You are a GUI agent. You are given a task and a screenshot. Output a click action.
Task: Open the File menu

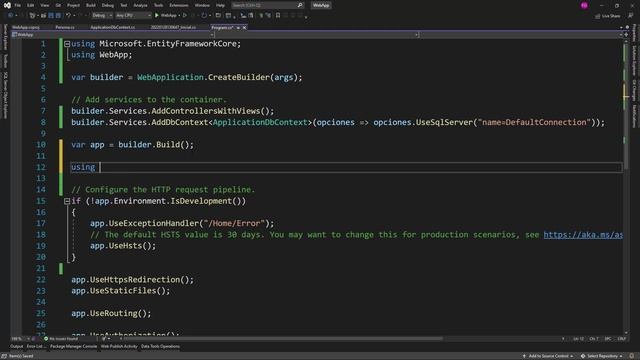pos(18,5)
